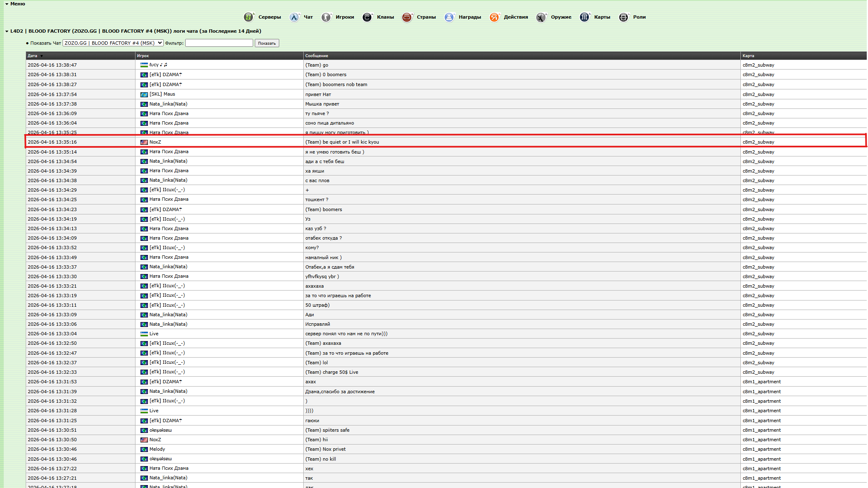The height and width of the screenshot is (488, 868).
Task: Click the Карты maps icon
Action: coord(584,17)
